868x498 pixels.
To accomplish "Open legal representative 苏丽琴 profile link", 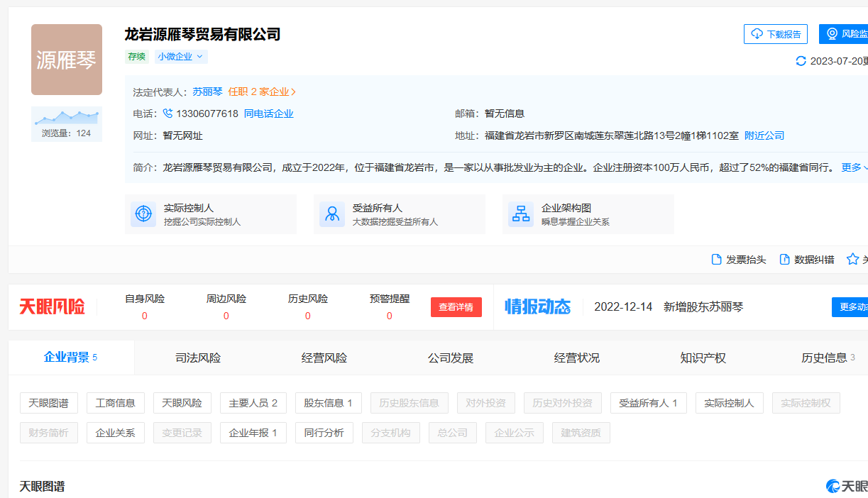I will click(x=207, y=92).
